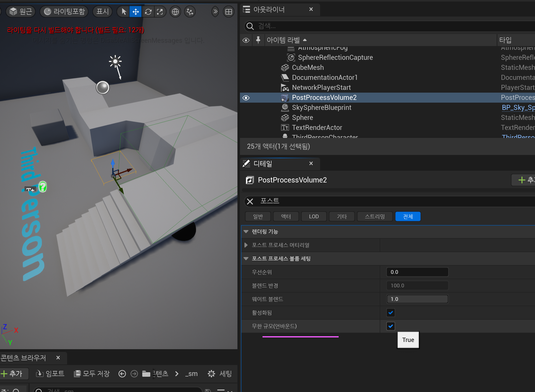Collapse the 렌더링 기능 section
This screenshot has width=535, height=392.
246,232
